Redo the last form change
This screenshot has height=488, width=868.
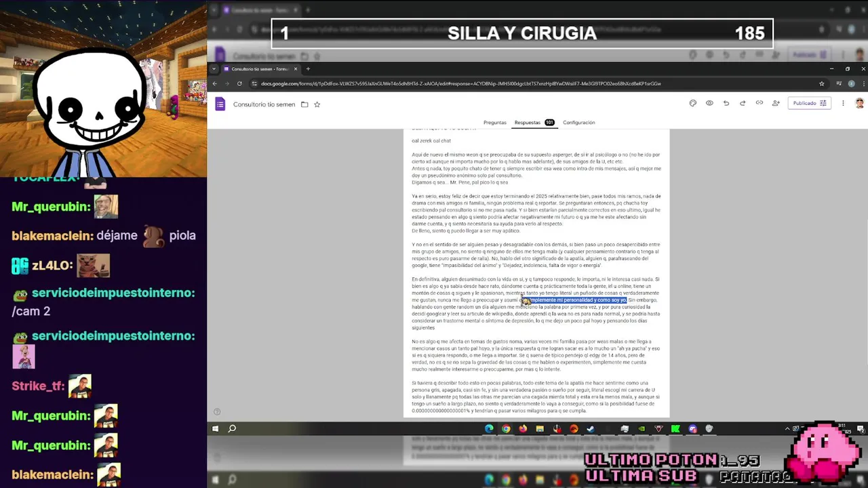tap(743, 103)
